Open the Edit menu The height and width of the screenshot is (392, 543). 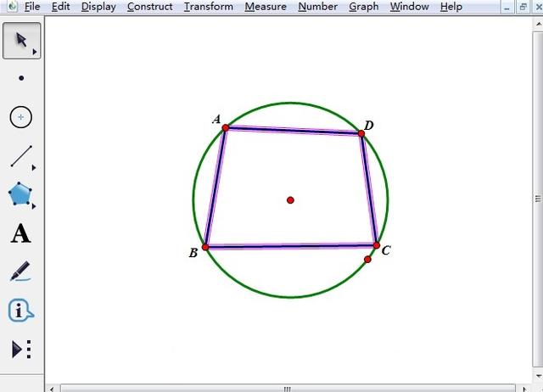(60, 7)
